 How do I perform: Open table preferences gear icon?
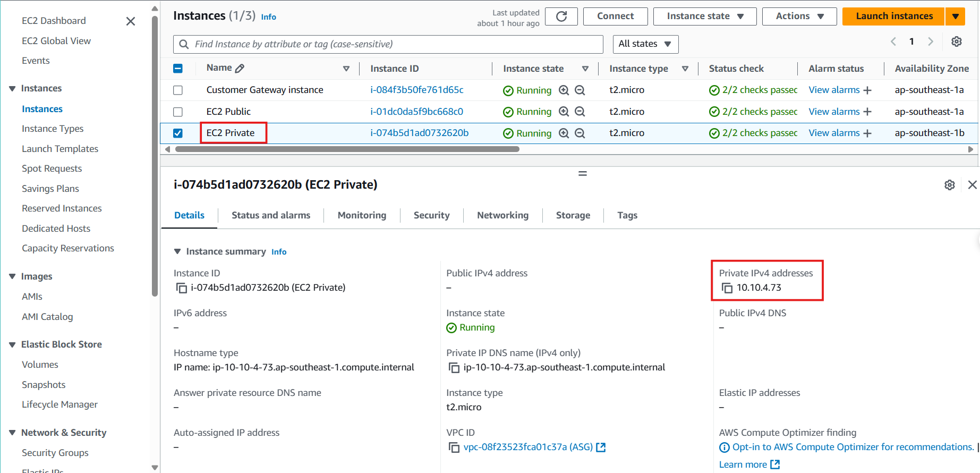(x=957, y=41)
